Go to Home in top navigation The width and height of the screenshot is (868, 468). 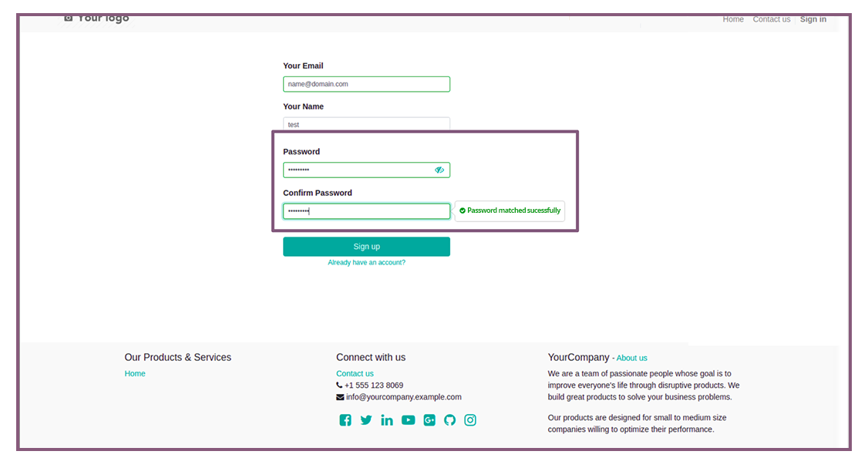pos(733,19)
